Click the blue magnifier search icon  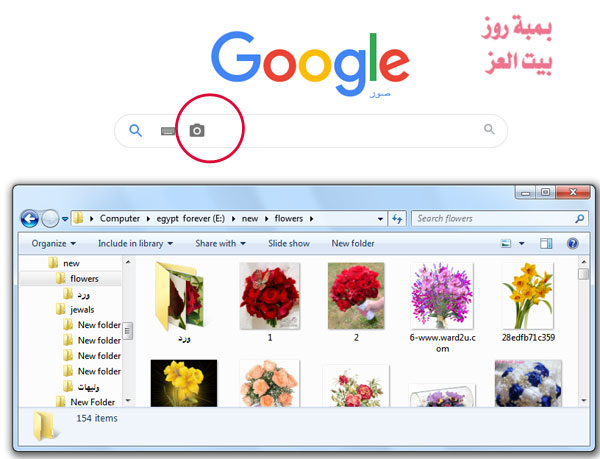(x=135, y=131)
